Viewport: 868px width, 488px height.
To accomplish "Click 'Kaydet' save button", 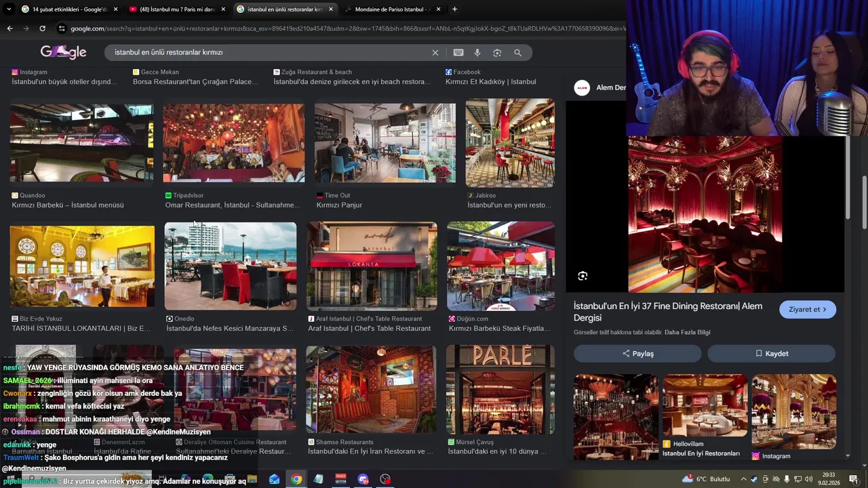I will pos(772,353).
